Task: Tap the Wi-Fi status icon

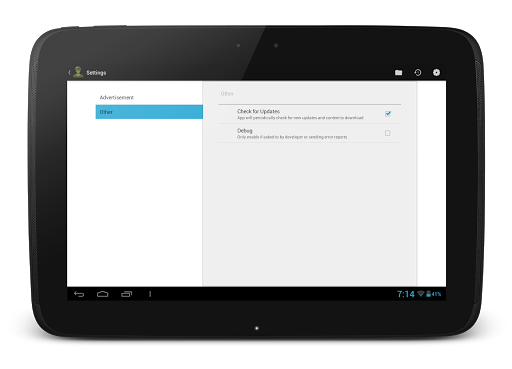Action: point(421,294)
